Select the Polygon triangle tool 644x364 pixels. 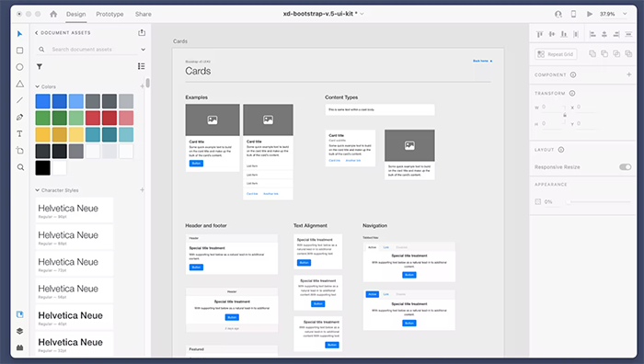coord(19,84)
